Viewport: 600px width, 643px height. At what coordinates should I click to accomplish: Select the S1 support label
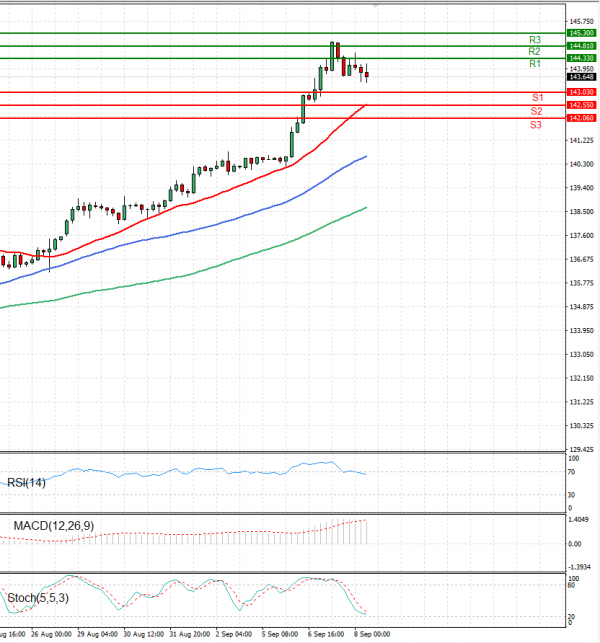pos(538,98)
